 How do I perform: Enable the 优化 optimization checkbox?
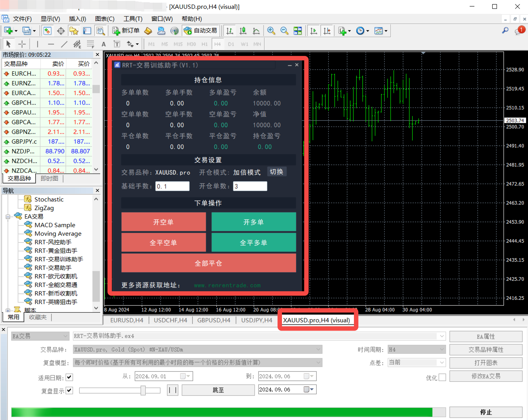pyautogui.click(x=442, y=377)
